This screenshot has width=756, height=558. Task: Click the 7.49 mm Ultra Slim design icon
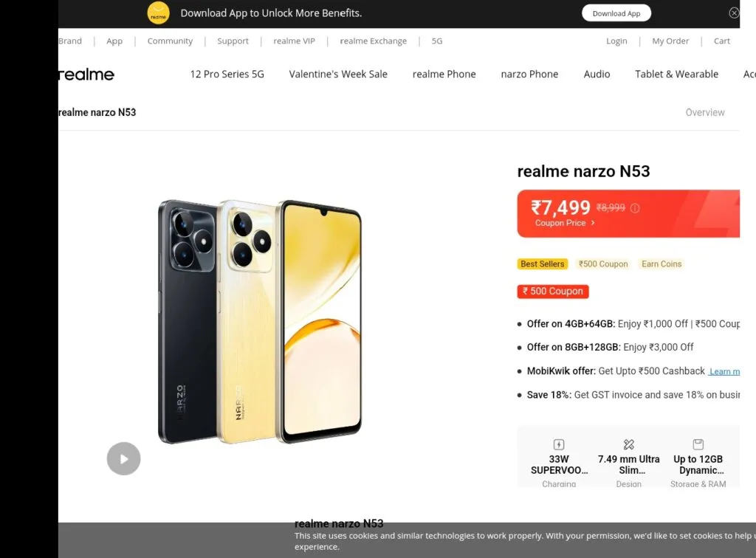click(x=629, y=444)
